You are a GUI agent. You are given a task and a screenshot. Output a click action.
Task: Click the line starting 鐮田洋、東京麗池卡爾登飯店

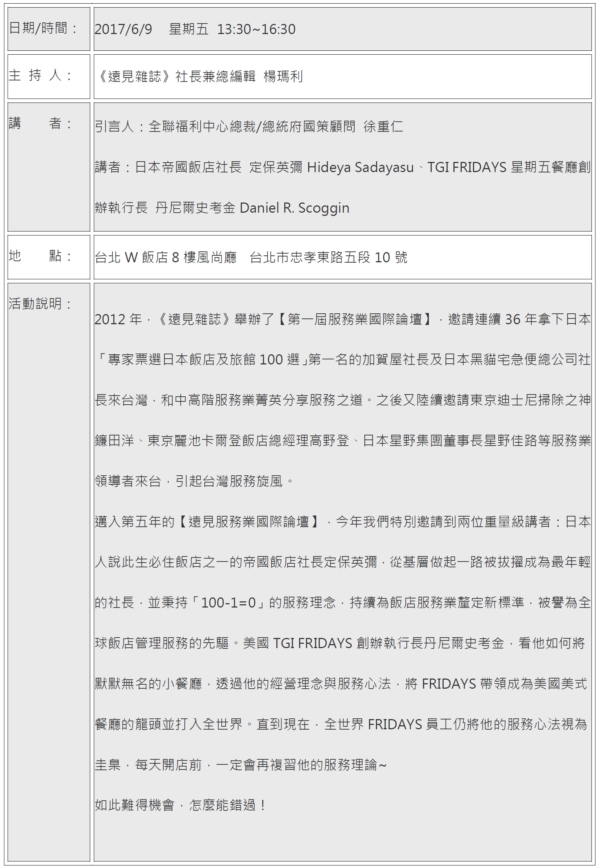[x=343, y=441]
